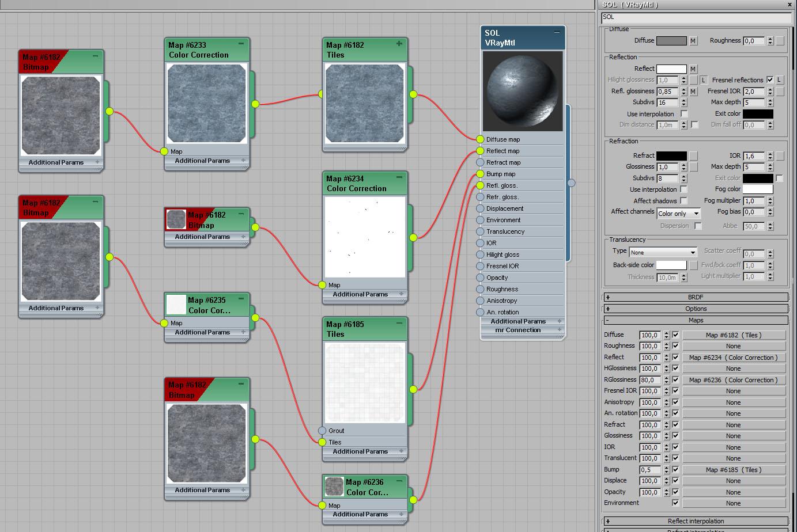Collapse the Map #6185 Tiles node
The height and width of the screenshot is (532, 797).
point(399,323)
